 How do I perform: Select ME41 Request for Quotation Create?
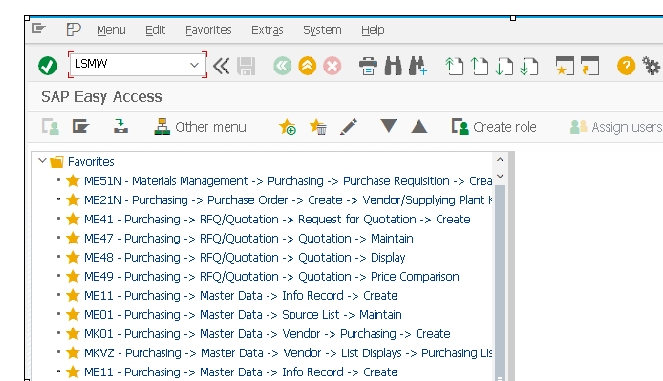(x=277, y=219)
